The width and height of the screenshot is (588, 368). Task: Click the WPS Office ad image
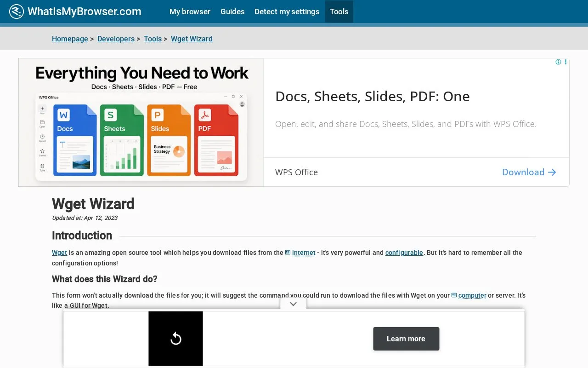click(x=141, y=122)
